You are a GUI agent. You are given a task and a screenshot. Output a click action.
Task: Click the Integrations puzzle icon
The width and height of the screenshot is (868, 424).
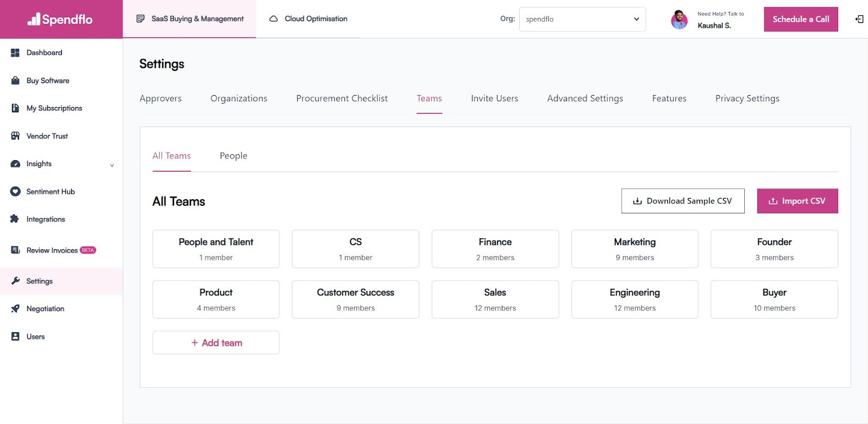[x=15, y=219]
